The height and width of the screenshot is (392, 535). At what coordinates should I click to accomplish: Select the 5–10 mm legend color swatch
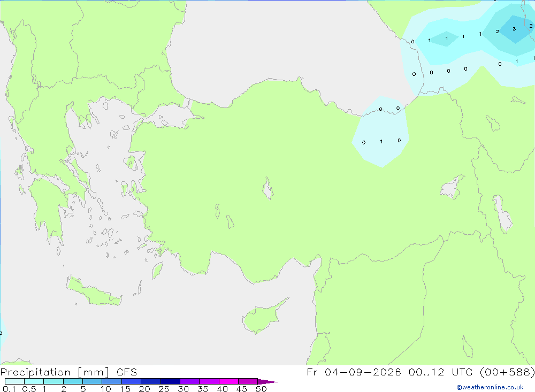coord(93,381)
